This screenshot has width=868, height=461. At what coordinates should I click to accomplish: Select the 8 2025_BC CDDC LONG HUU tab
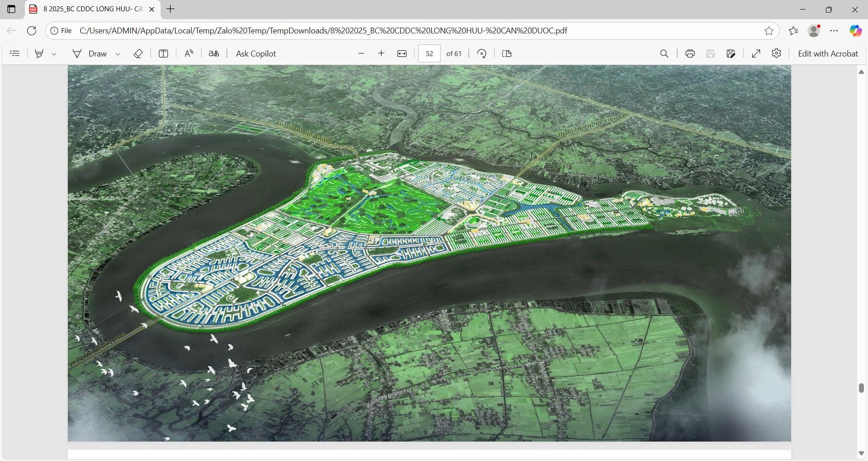93,9
